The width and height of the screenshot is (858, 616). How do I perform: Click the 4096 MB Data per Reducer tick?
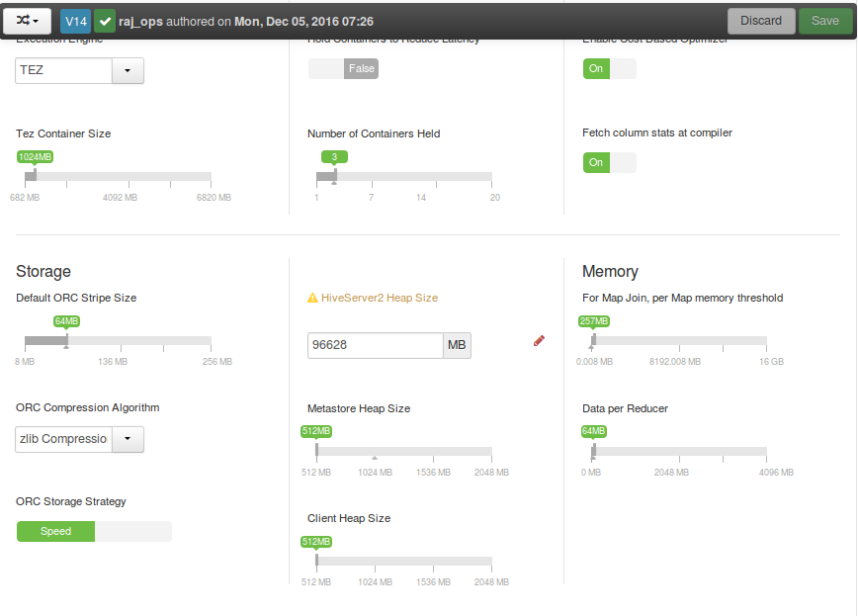tap(776, 473)
